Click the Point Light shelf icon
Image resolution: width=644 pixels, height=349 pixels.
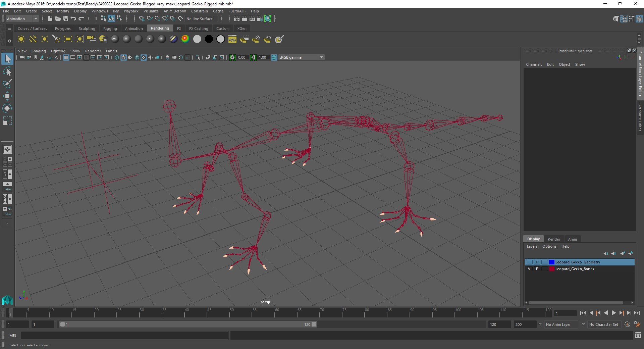point(44,39)
